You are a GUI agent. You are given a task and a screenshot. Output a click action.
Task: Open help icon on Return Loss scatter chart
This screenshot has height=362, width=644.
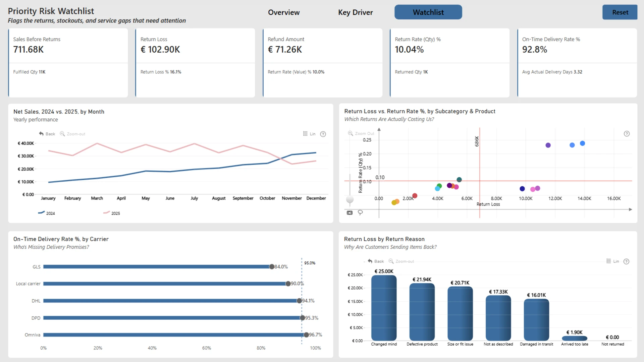point(627,134)
